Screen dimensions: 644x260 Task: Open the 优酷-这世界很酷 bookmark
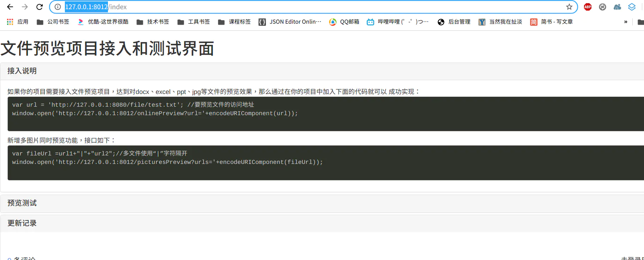point(103,22)
